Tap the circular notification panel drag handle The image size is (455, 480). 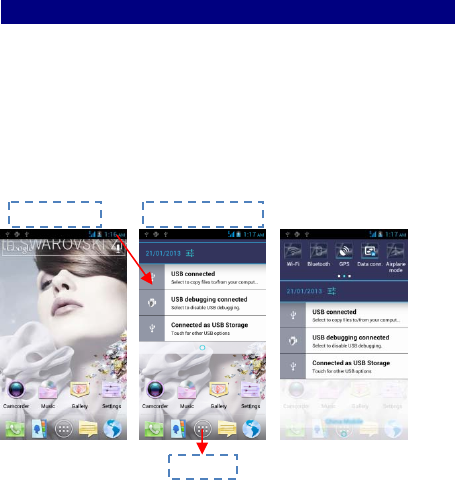coord(202,348)
